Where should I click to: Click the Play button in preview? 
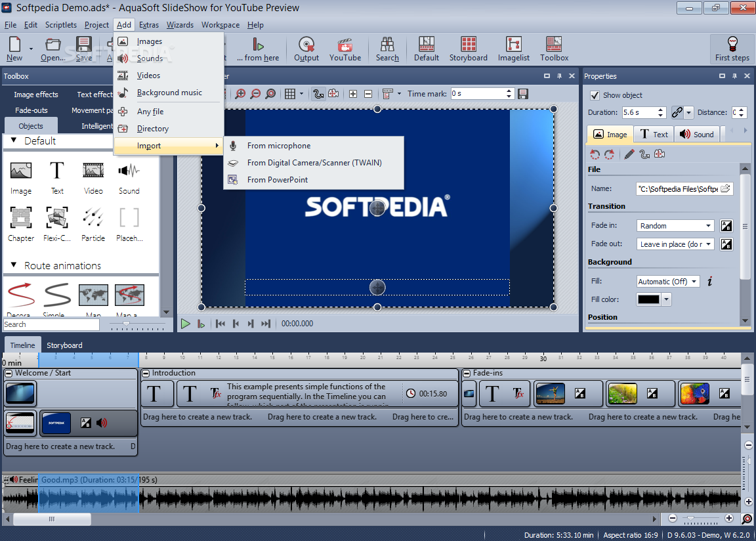pyautogui.click(x=185, y=324)
